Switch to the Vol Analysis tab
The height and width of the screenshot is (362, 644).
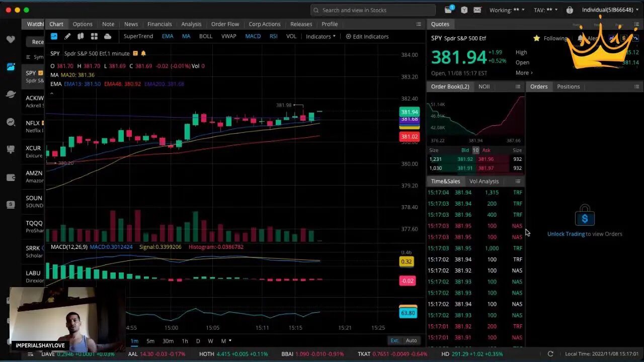pyautogui.click(x=484, y=181)
